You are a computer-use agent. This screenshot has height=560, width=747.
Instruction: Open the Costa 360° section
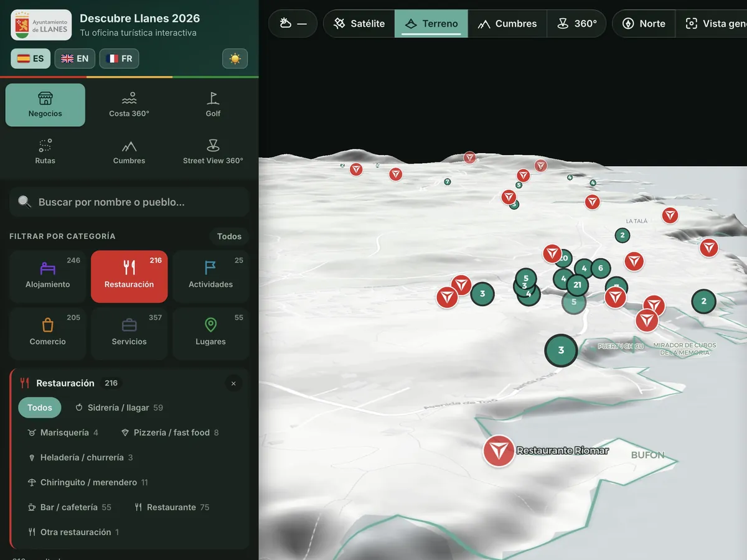point(129,105)
